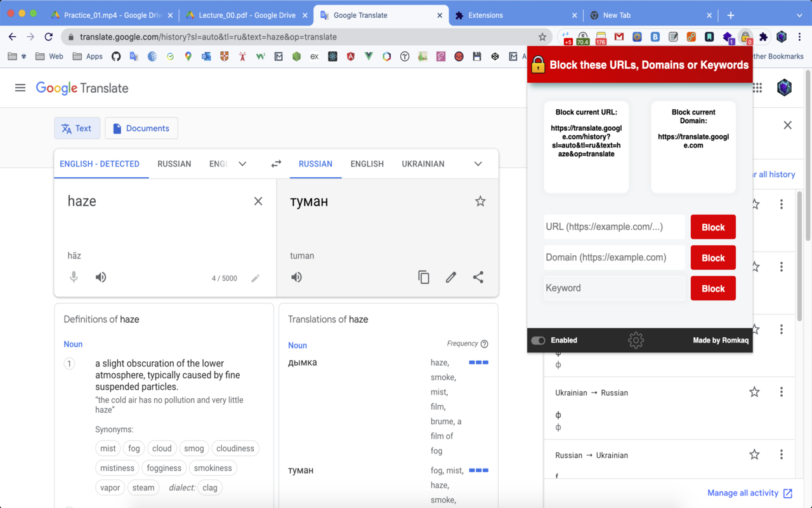Open the extension settings gear in the blocker popup
This screenshot has height=508, width=812.
[x=636, y=340]
